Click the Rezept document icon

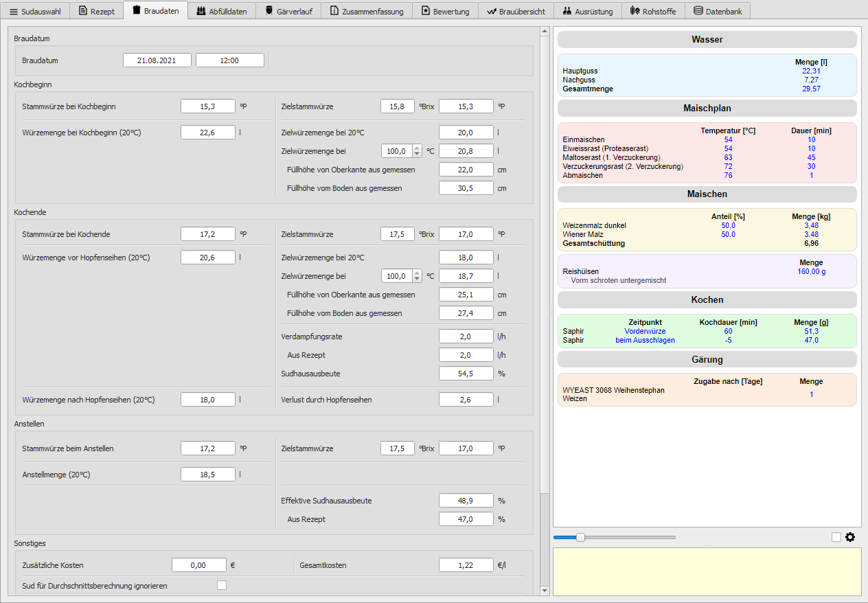83,11
